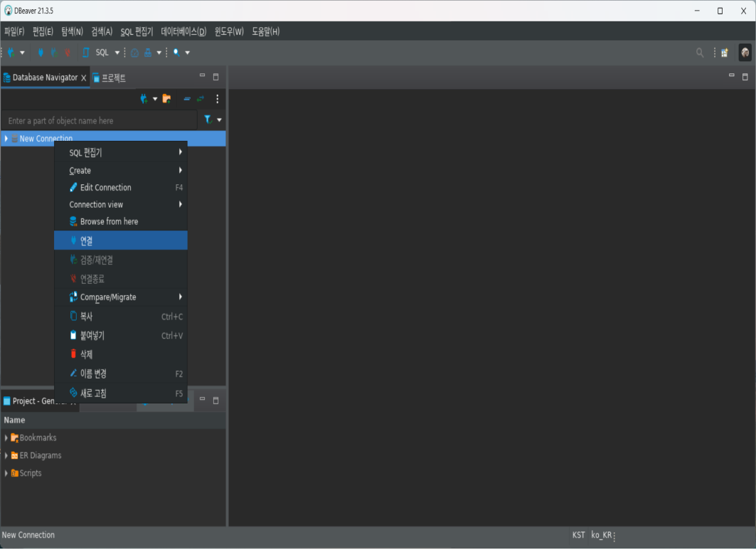Image resolution: width=756 pixels, height=560 pixels.
Task: Click the database structure icon in toolbar
Action: [x=148, y=53]
